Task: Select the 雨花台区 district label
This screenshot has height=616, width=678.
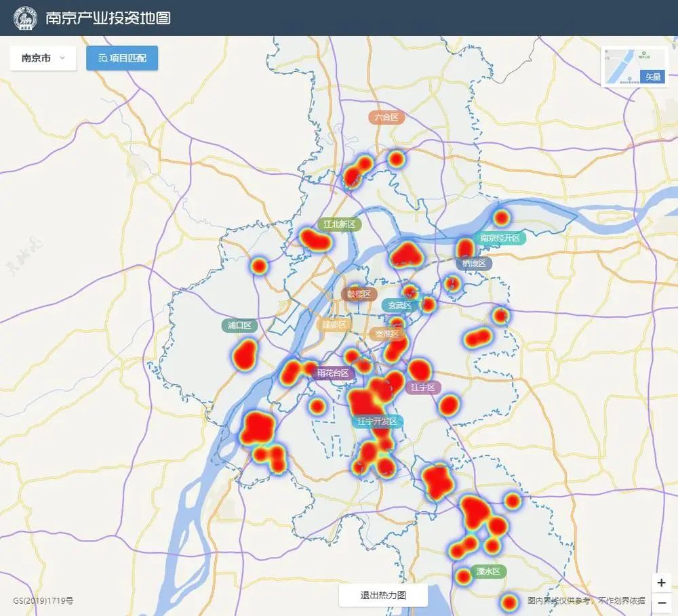Action: [x=333, y=373]
